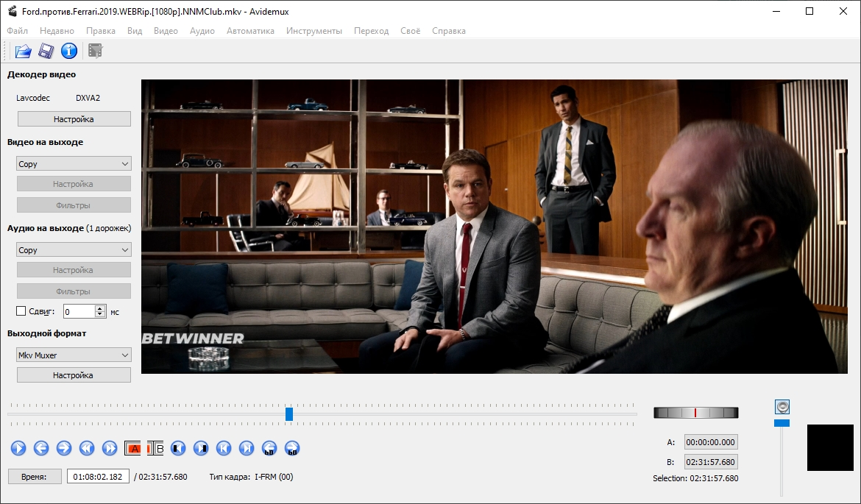Open the Справка menu

tap(449, 31)
